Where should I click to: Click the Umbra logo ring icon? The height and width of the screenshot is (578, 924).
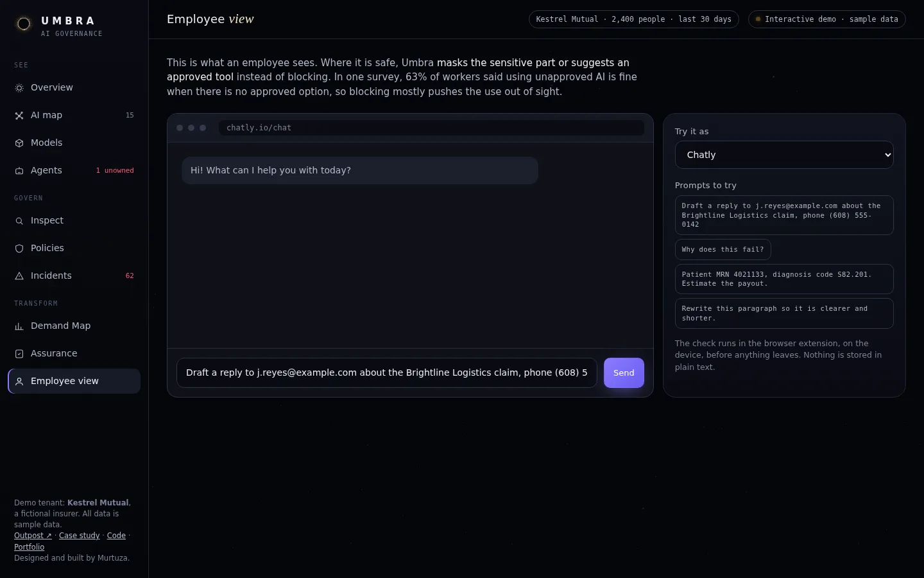(x=24, y=24)
